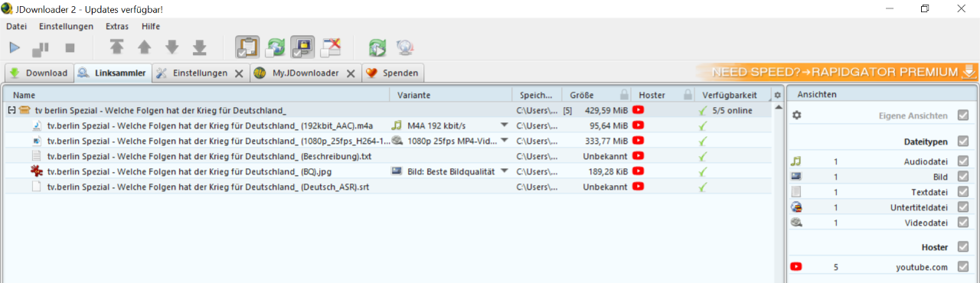Switch to the Download tab
Screen dimensions: 980x283
[38, 73]
